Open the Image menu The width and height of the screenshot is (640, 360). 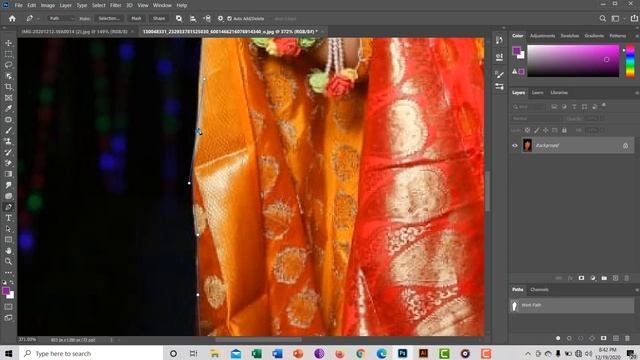click(48, 5)
